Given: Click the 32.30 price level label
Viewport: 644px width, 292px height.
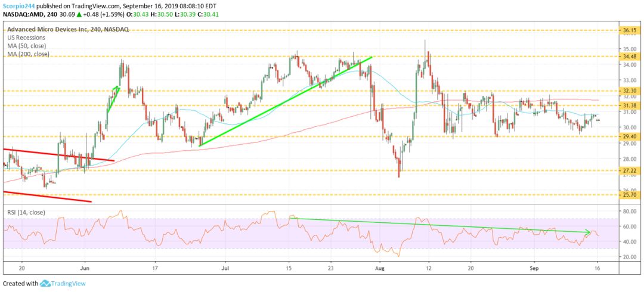Looking at the screenshot, I should 630,91.
